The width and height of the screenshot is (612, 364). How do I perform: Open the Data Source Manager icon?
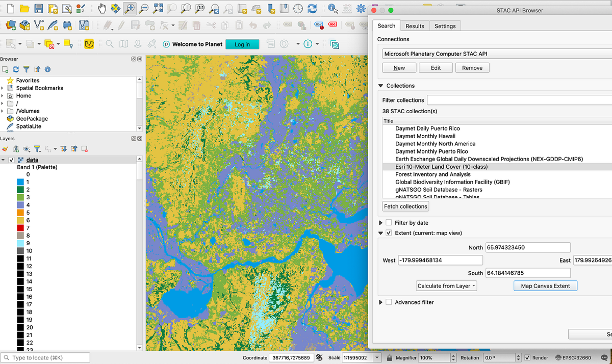[10, 25]
